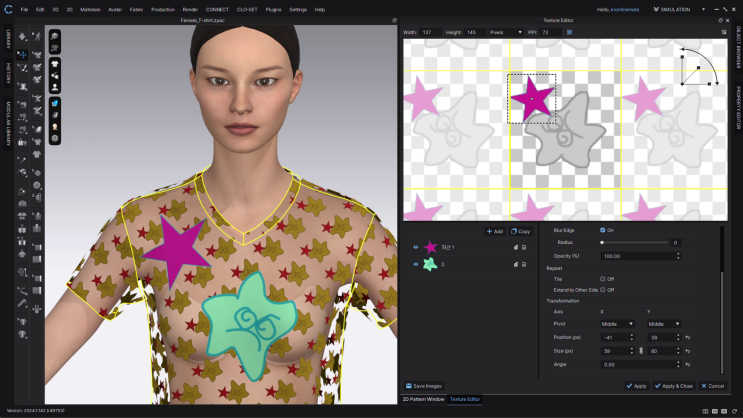743x418 pixels.
Task: Uncheck the Blur Edge On checkbox
Action: (x=602, y=230)
